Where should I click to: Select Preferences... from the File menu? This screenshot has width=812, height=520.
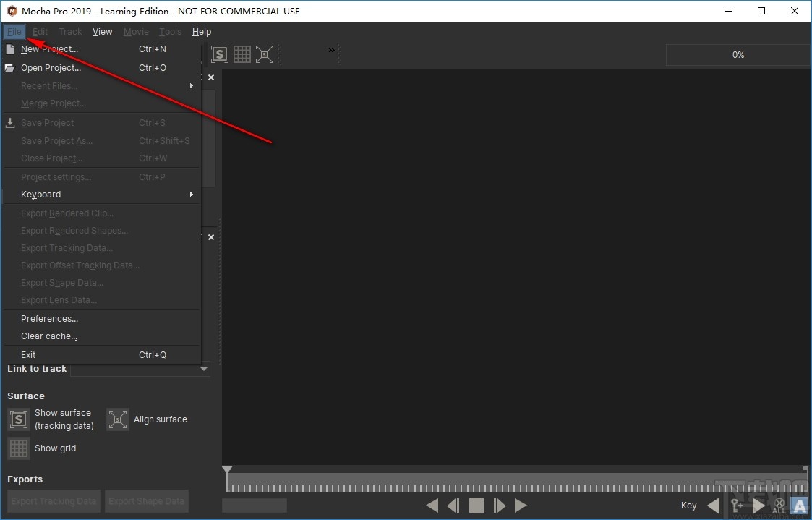coord(49,318)
